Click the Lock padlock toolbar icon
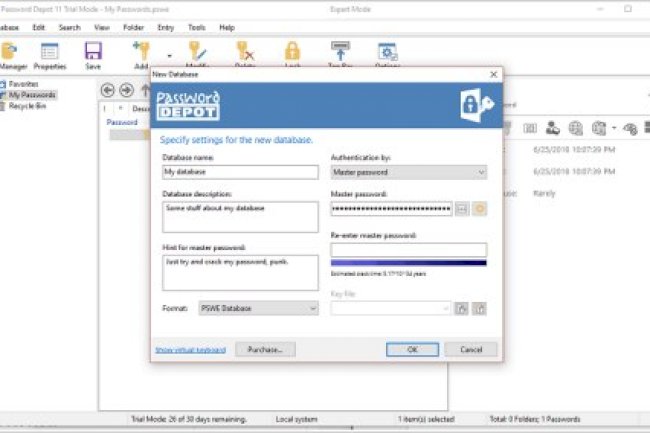Viewport: 650px width, 433px height. coord(292,54)
